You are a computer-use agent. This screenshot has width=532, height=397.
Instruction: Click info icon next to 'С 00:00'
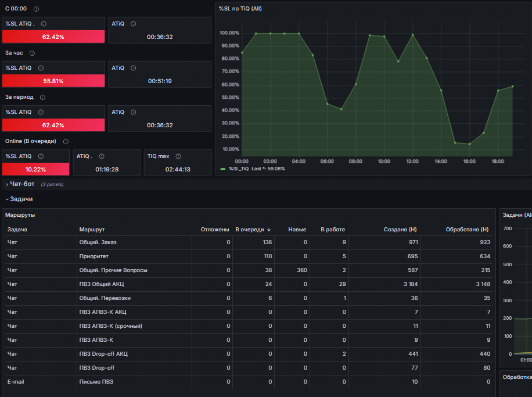coord(36,9)
